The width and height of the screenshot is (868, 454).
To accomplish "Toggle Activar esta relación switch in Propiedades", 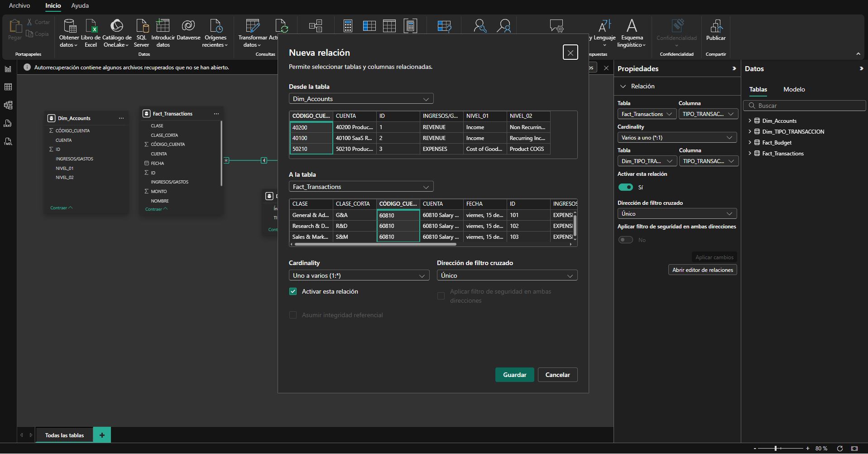I will (626, 187).
